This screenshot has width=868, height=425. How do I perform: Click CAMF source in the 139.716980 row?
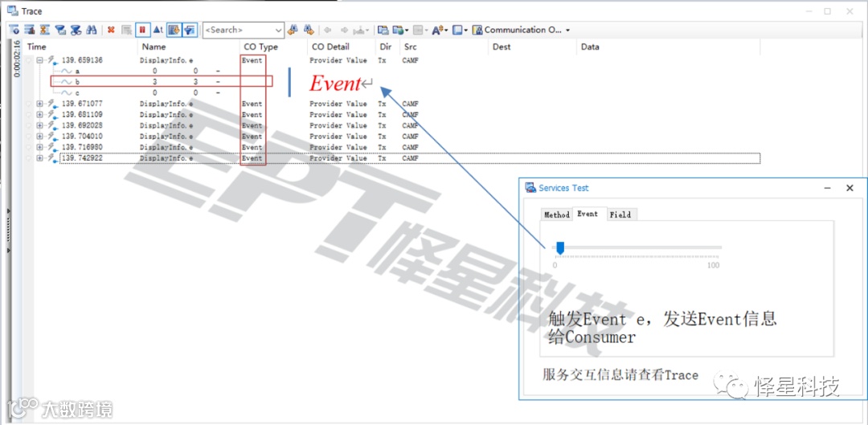(x=410, y=147)
